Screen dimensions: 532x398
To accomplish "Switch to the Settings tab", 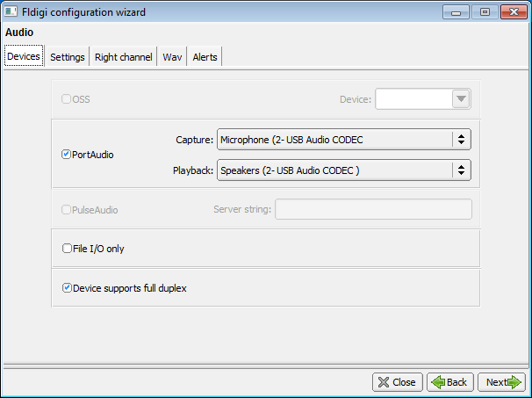I will point(68,57).
